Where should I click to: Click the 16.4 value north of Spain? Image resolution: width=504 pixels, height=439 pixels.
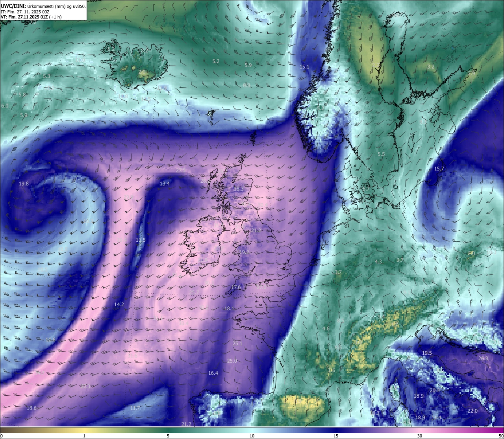(x=213, y=373)
